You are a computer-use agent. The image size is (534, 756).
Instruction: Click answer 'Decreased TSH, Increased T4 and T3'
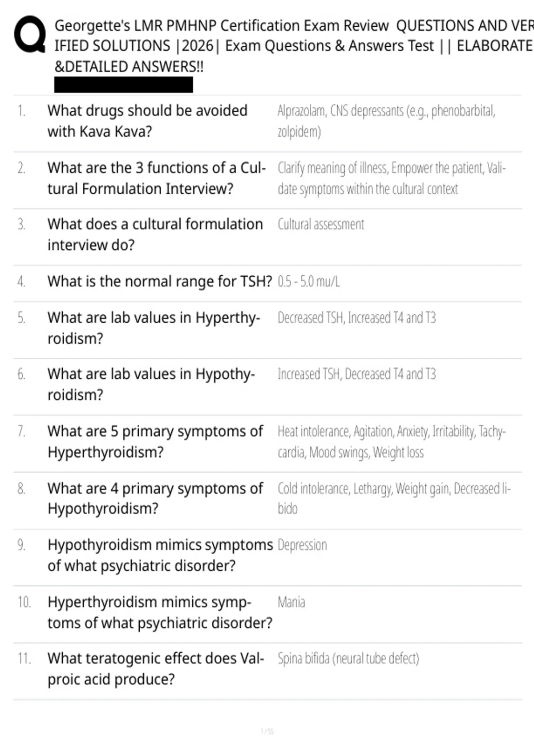[357, 318]
